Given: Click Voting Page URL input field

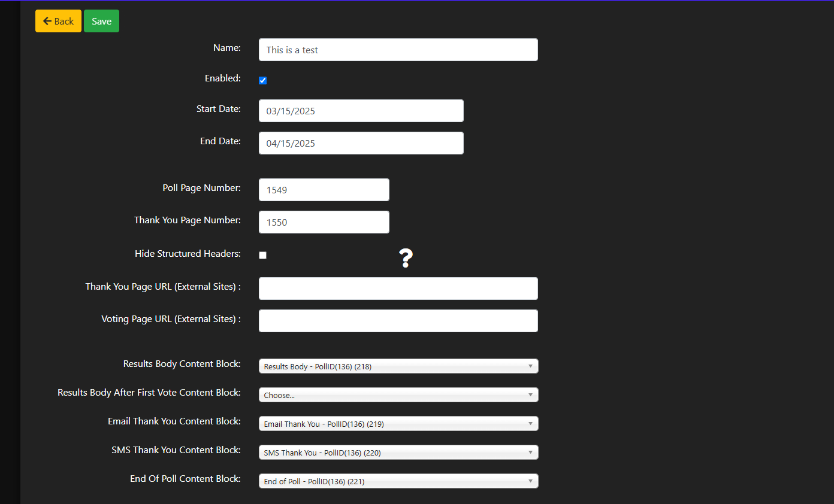Looking at the screenshot, I should pos(398,321).
